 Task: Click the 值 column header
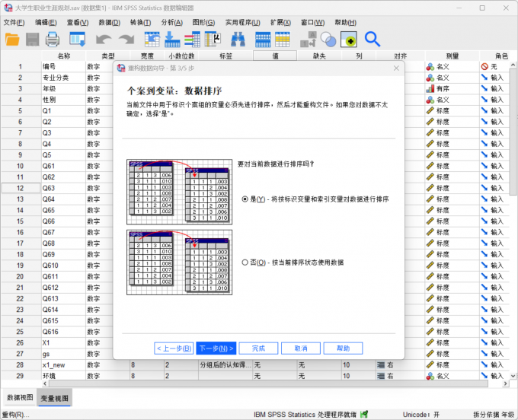click(275, 56)
